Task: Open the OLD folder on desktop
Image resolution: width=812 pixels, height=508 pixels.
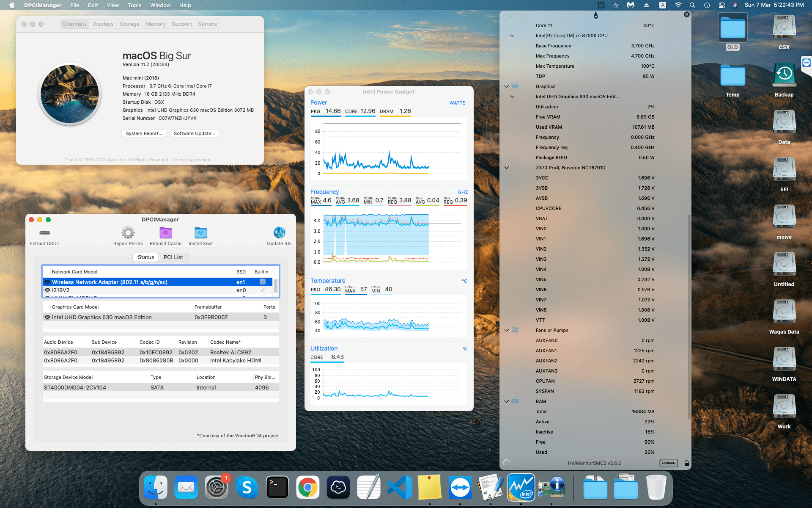Action: pos(732,29)
